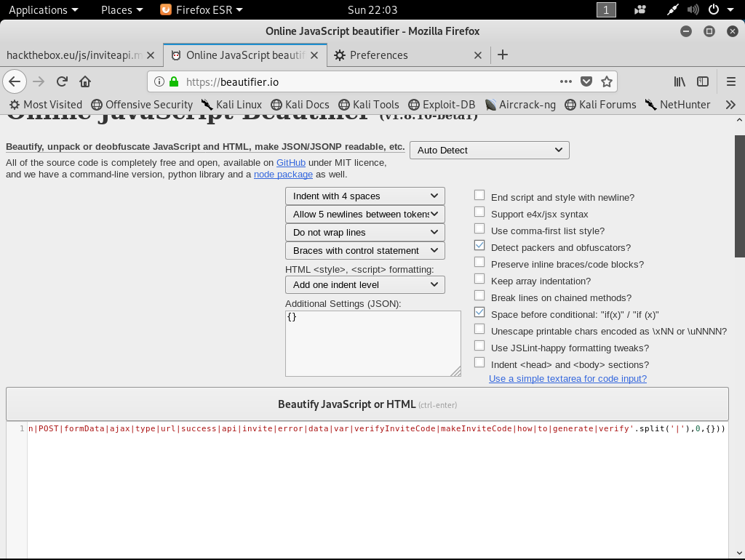Follow the GitHub link
Viewport: 745px width, 560px height.
tap(290, 163)
